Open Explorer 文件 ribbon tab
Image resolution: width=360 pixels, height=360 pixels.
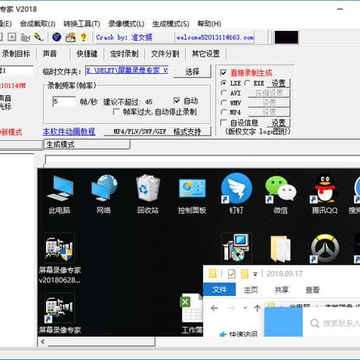click(219, 290)
